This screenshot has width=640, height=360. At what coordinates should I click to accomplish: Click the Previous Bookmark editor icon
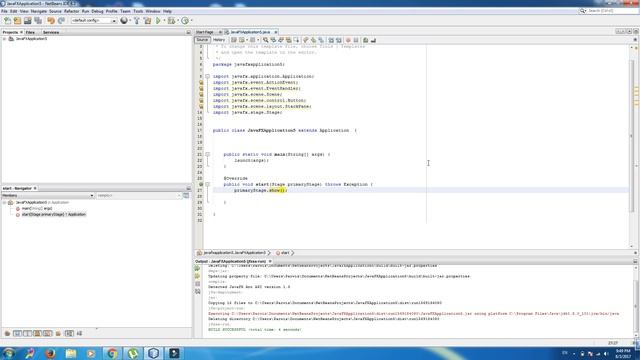305,40
